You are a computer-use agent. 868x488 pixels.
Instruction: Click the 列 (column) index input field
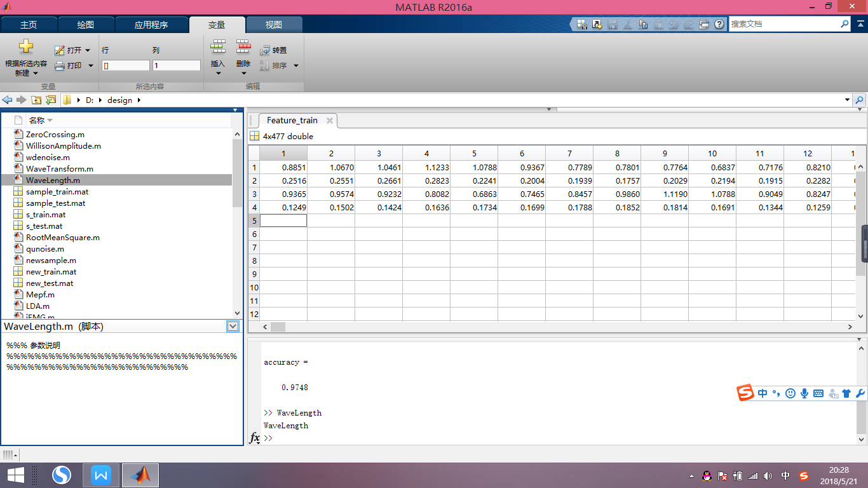pos(177,65)
